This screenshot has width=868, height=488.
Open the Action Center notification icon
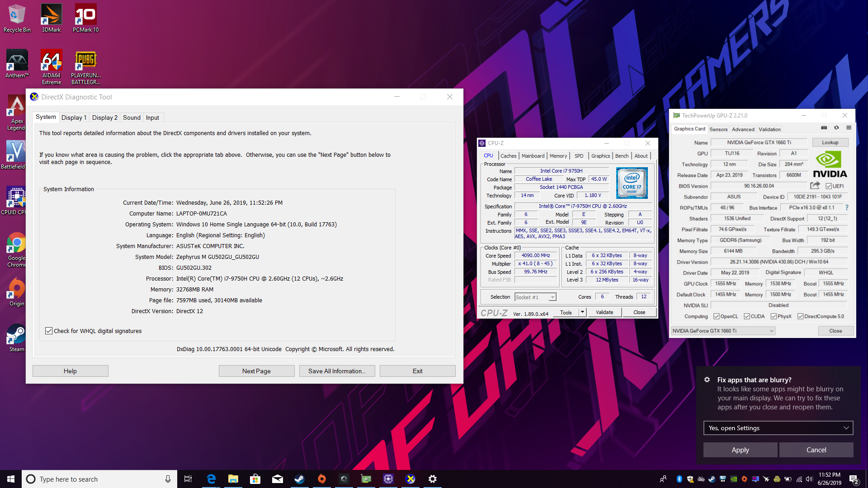pyautogui.click(x=854, y=479)
